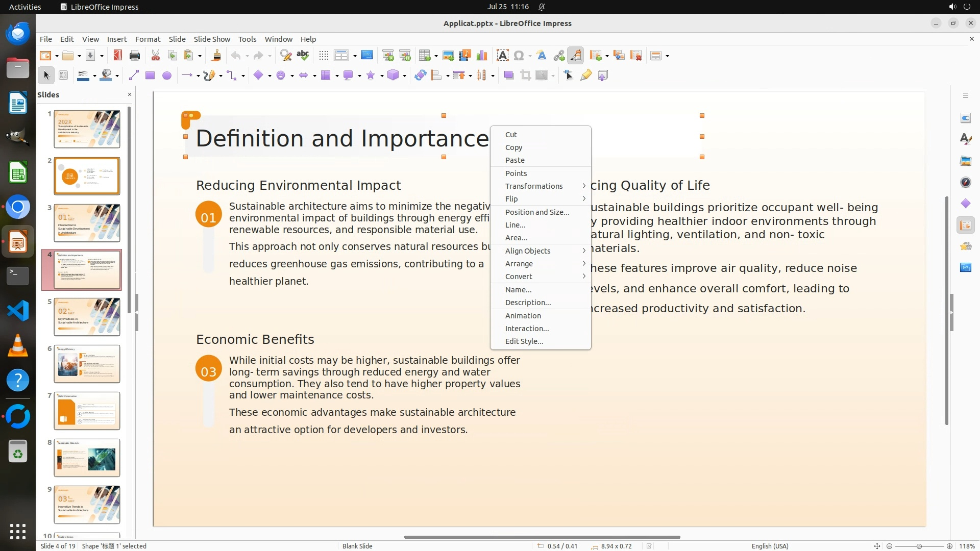This screenshot has height=551, width=980.
Task: Toggle the Shadow effect button
Action: [508, 76]
